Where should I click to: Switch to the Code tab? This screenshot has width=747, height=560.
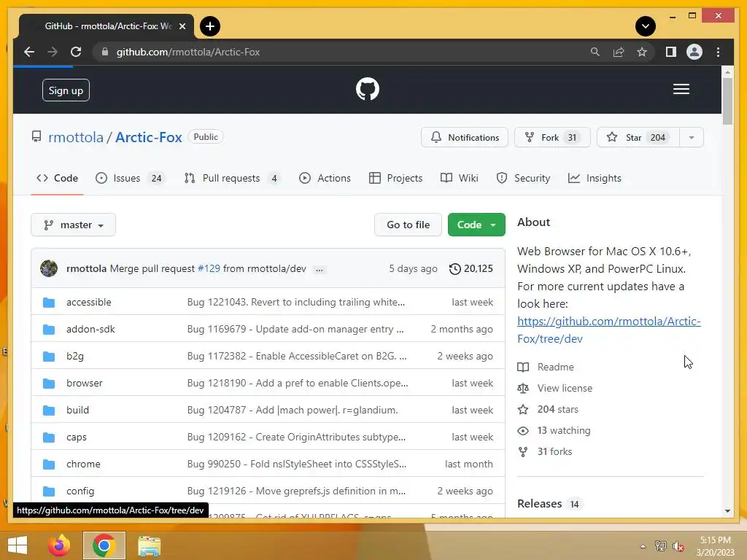point(57,178)
